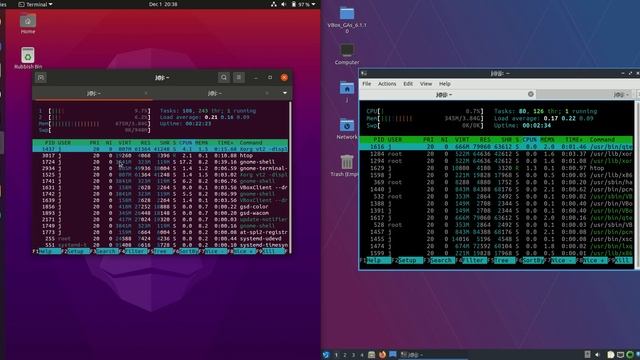Click the green circular icon in LXQt tray
The image size is (640, 360).
click(x=630, y=355)
